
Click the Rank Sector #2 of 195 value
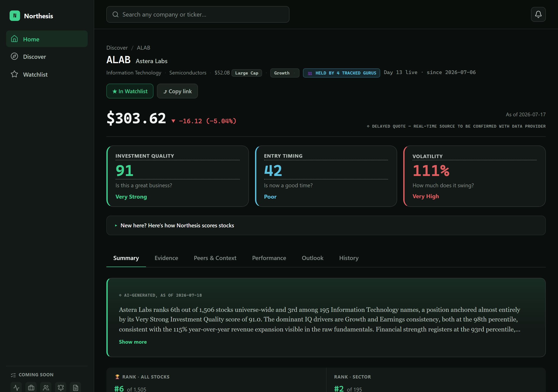coord(348,389)
